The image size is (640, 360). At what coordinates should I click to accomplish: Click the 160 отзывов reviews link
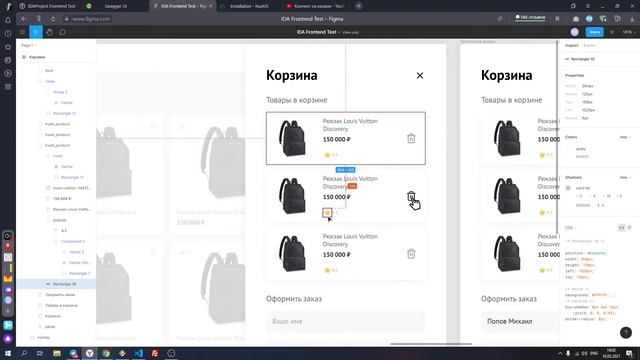[x=530, y=18]
